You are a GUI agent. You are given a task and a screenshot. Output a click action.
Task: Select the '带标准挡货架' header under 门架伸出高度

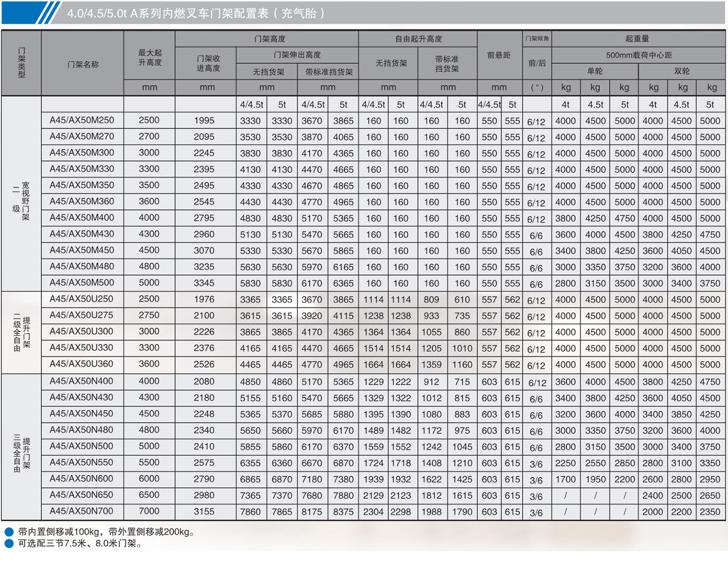328,71
